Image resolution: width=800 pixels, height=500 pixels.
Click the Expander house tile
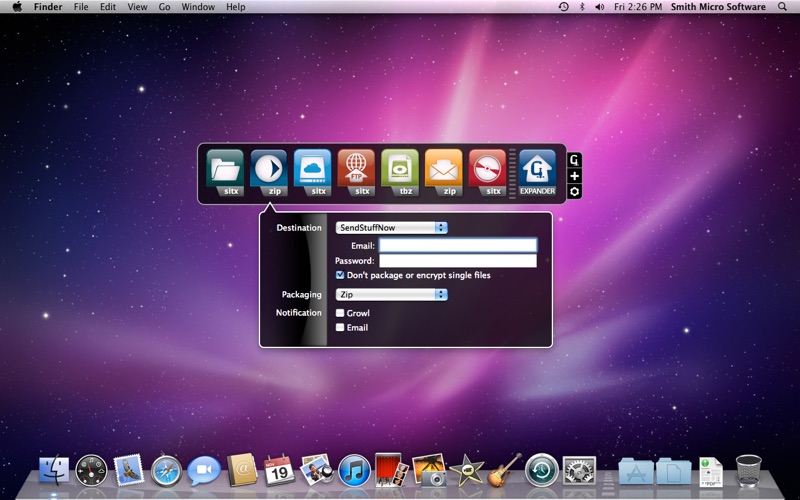click(537, 172)
